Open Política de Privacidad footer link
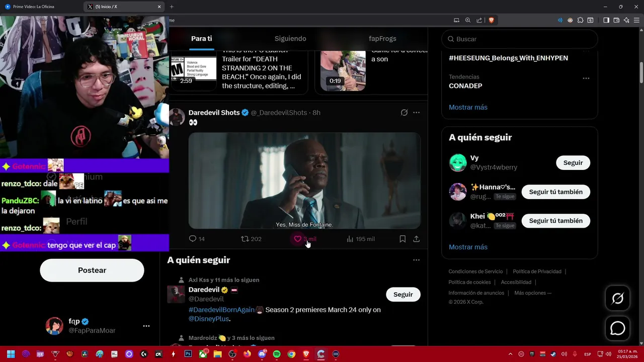 tap(537, 271)
